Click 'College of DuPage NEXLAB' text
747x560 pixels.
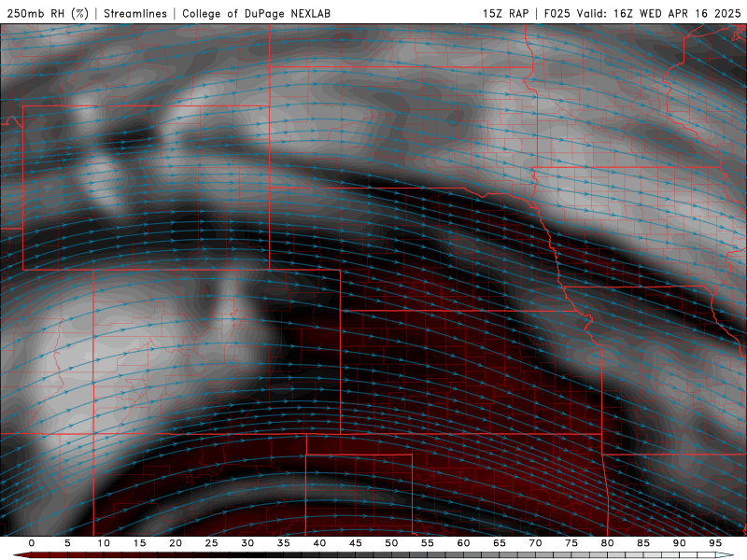click(256, 14)
